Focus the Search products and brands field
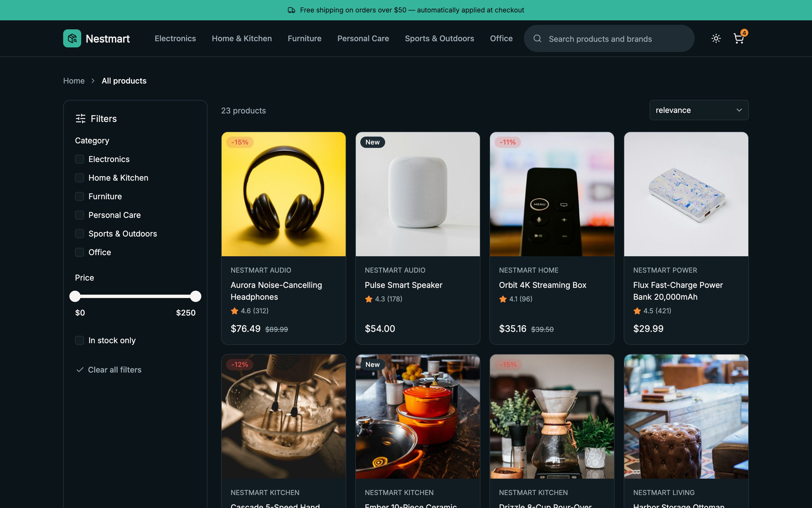Image resolution: width=812 pixels, height=508 pixels. click(x=609, y=39)
